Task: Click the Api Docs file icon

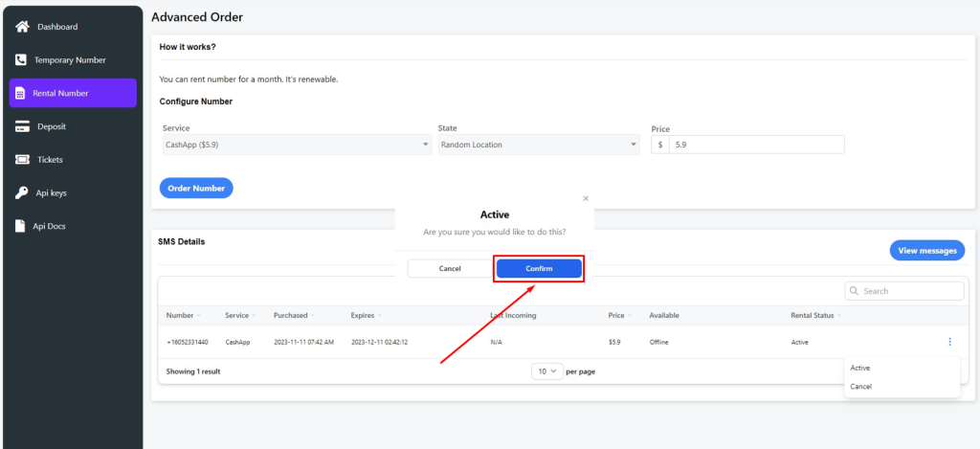Action: pyautogui.click(x=21, y=227)
